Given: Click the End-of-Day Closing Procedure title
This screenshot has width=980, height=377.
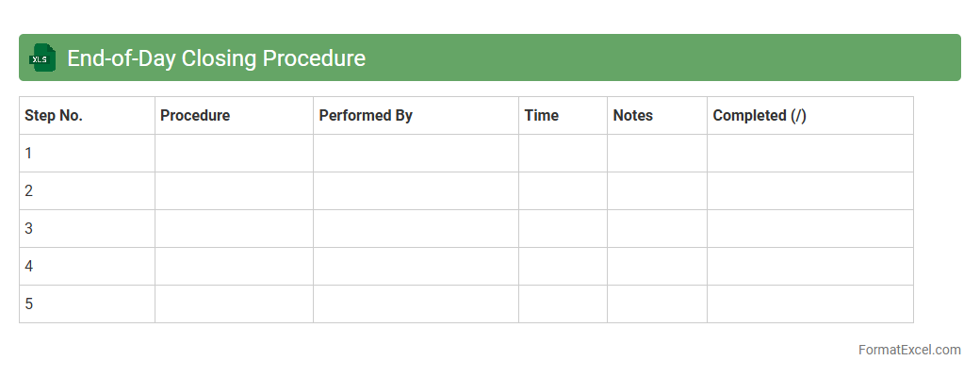Looking at the screenshot, I should [x=216, y=58].
